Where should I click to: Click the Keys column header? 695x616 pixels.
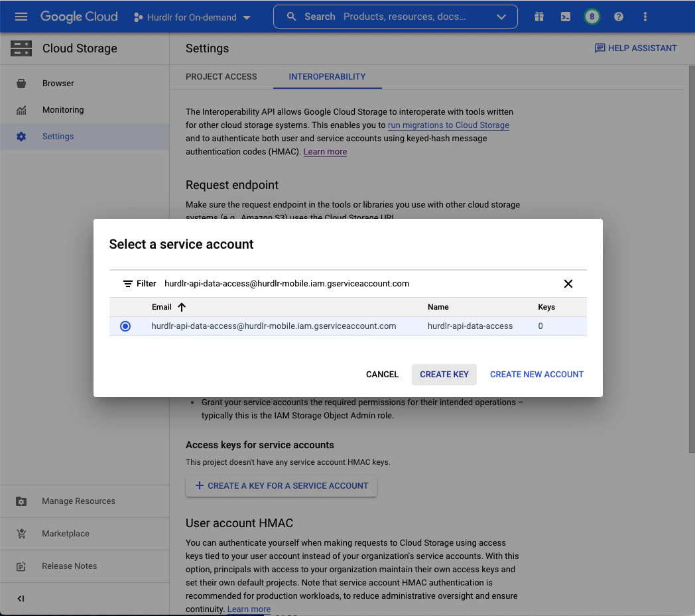point(546,307)
